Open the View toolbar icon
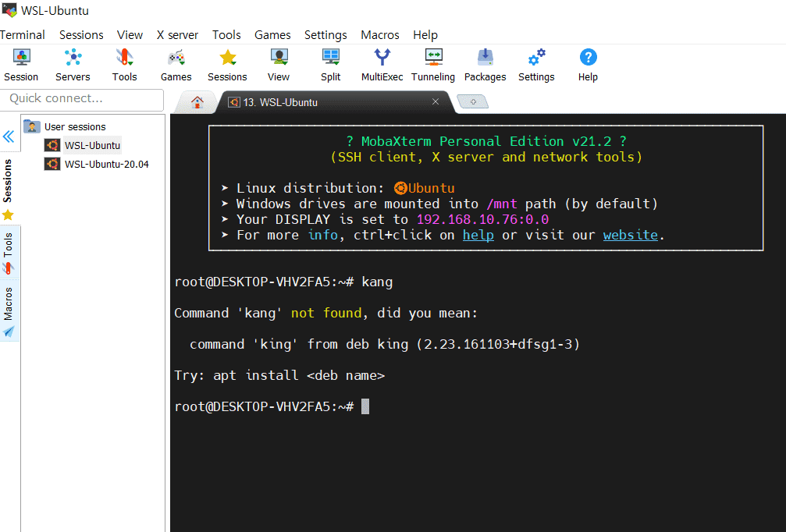786x532 pixels. pyautogui.click(x=279, y=65)
